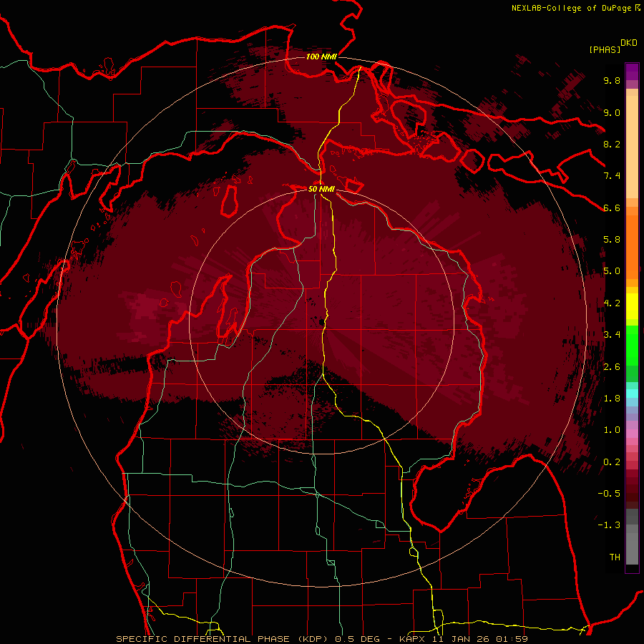Click the 4.2 scale value
Viewport: 644px width, 644px height.
point(612,303)
